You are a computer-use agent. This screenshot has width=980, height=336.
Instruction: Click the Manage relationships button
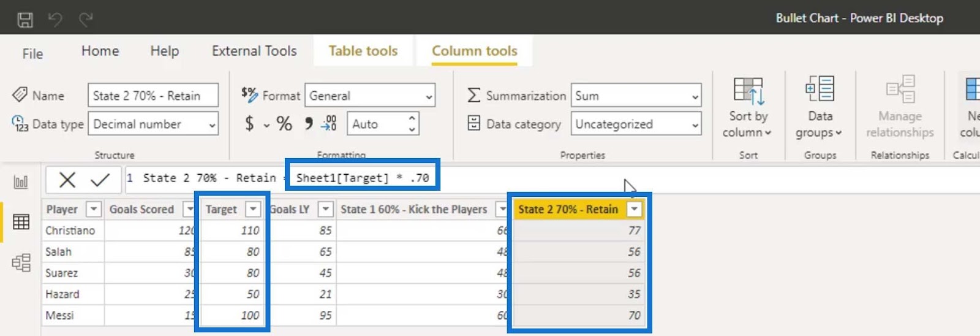900,108
